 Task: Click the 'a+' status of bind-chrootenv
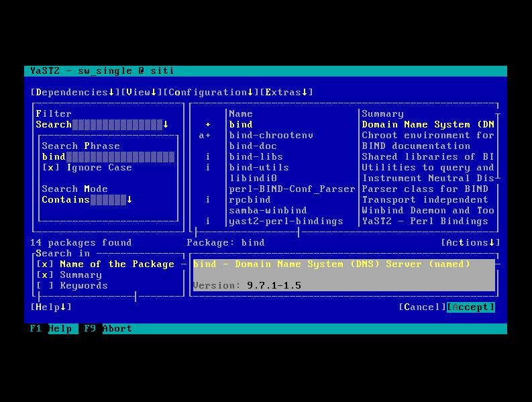coord(205,136)
